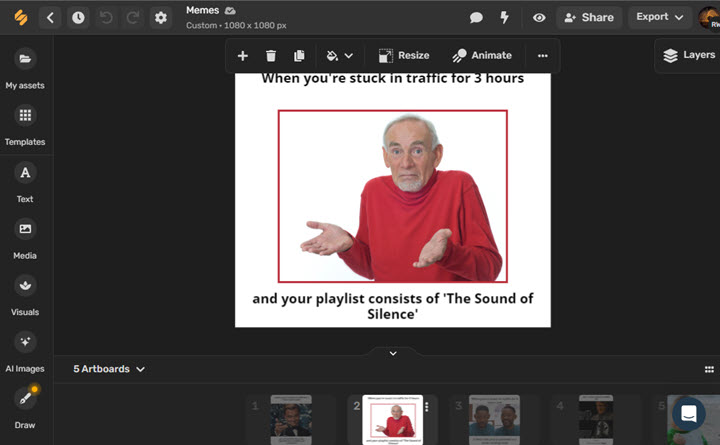Open artboard 2 options three-dots
Viewport: 720px width, 445px height.
coord(427,407)
